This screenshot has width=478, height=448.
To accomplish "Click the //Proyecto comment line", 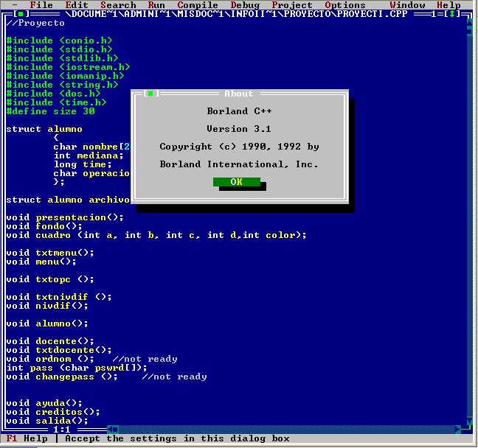I will (x=35, y=23).
